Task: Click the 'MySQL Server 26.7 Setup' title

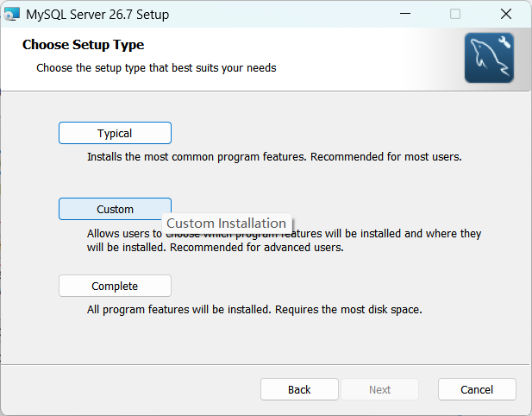Action: click(97, 15)
